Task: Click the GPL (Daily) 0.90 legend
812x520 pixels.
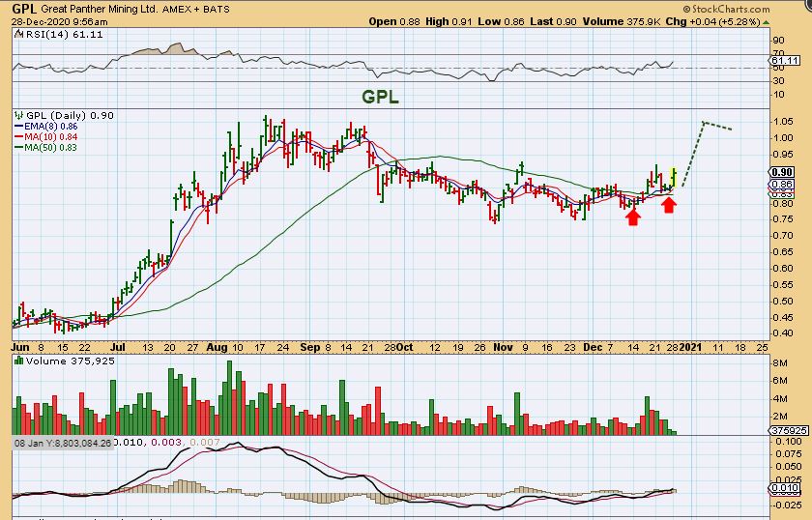Action: (70, 115)
